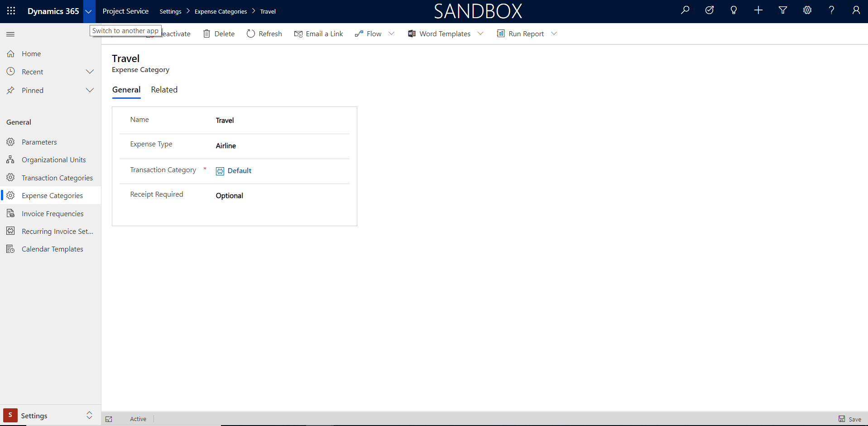Click the lightbulb assistant icon
Screen dimensions: 868x426
click(734, 10)
